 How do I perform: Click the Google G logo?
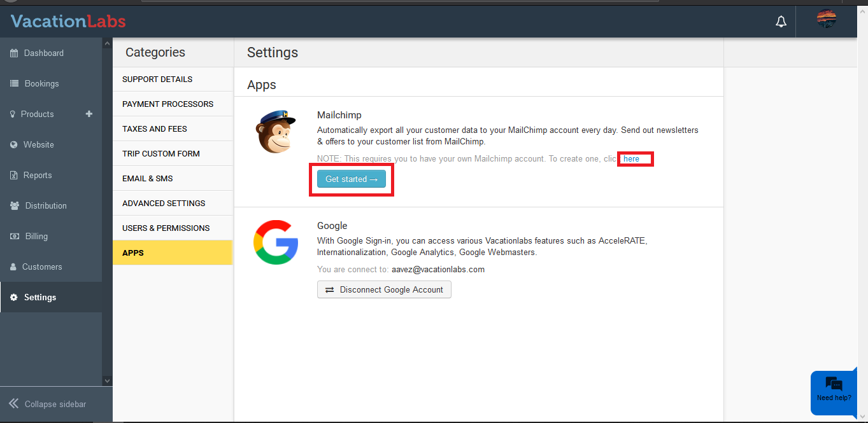click(276, 242)
